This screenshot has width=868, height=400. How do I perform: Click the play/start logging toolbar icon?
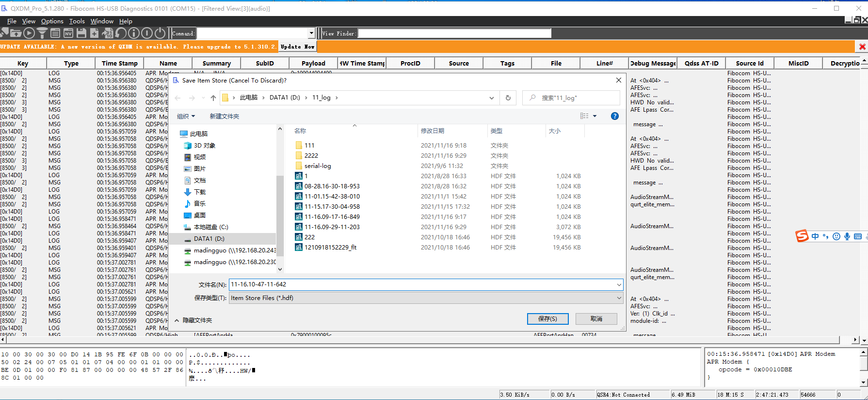click(x=29, y=33)
